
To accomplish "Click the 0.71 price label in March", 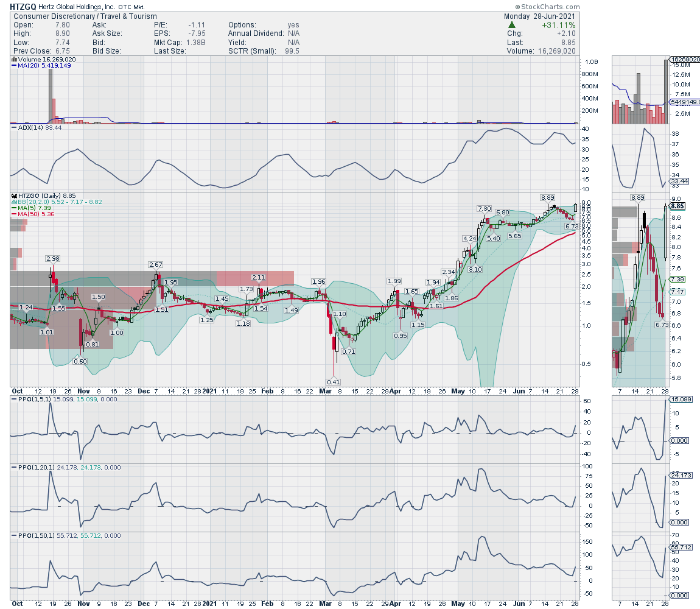I will point(349,351).
